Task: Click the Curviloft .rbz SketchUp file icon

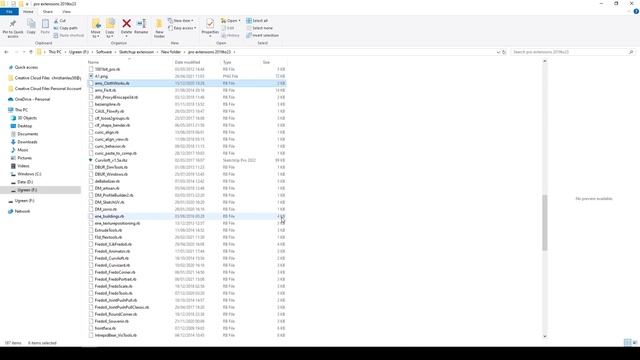Action: tap(91, 160)
